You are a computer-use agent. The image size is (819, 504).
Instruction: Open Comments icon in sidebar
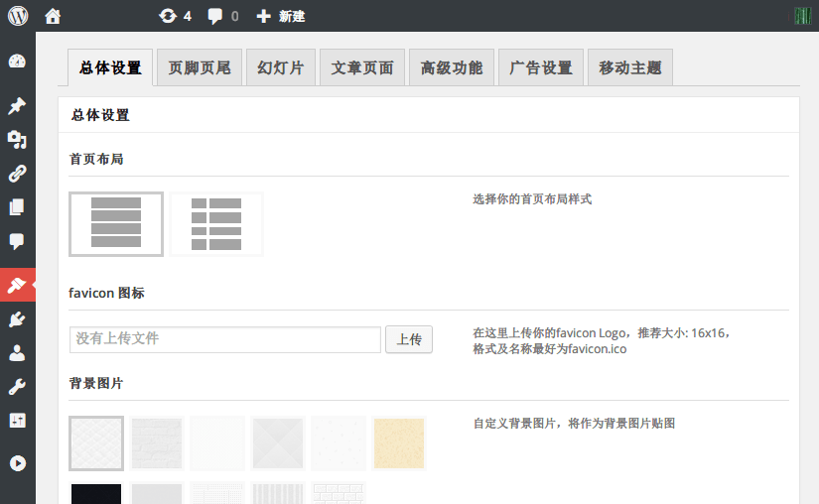[17, 241]
